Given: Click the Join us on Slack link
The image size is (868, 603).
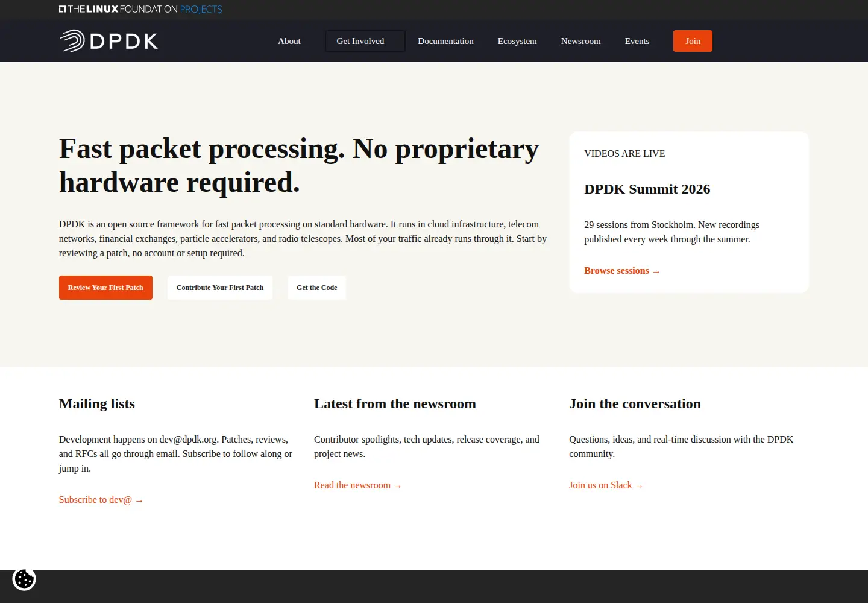Looking at the screenshot, I should (x=606, y=485).
